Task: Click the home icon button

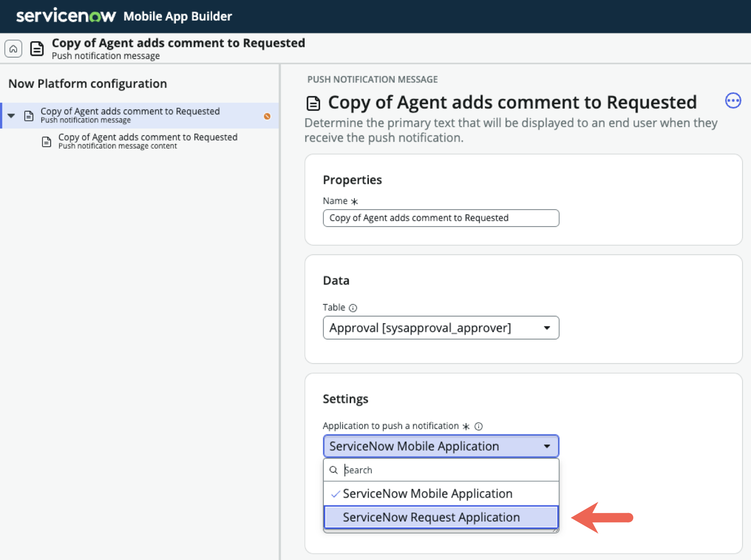Action: tap(13, 48)
